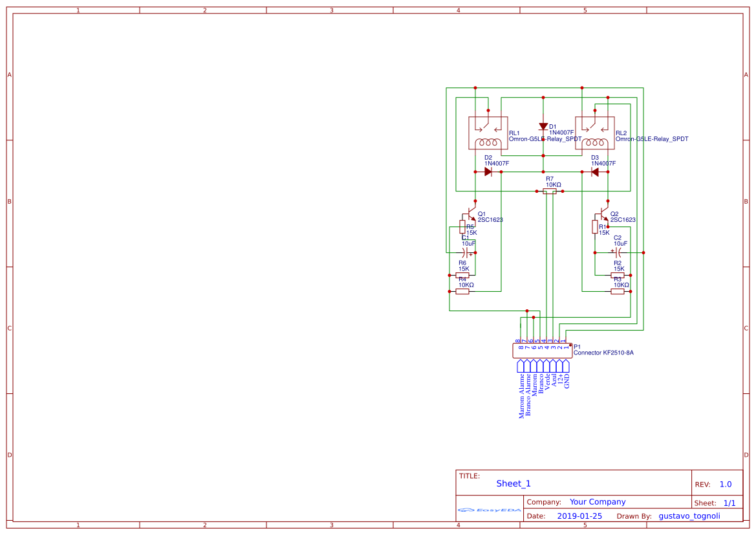Select resistor R4 symbol
The height and width of the screenshot is (535, 756).
461,290
